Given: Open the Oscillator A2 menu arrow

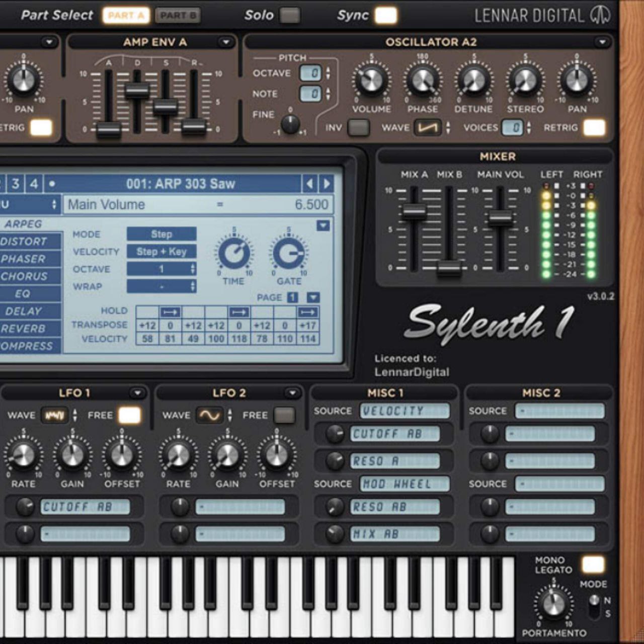Looking at the screenshot, I should (x=602, y=42).
